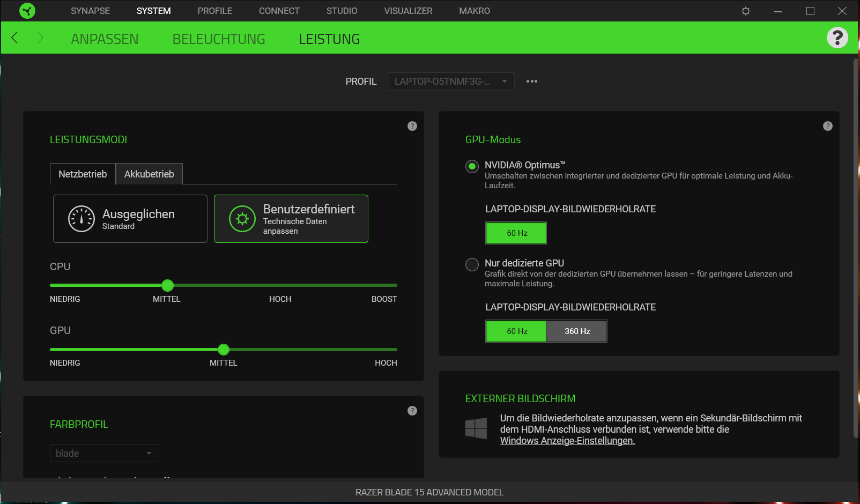Select the NVIDIA Optimus radio button
This screenshot has width=860, height=504.
(x=472, y=166)
